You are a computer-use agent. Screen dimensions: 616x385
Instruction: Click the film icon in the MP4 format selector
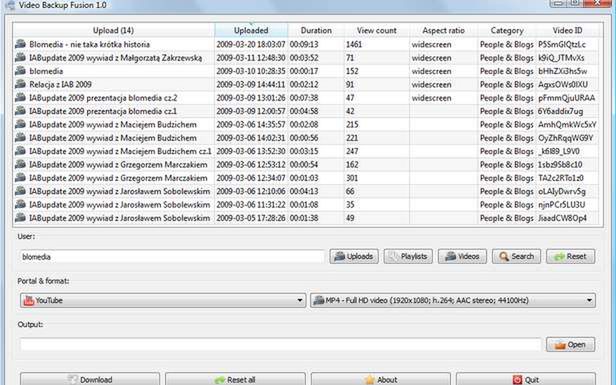pyautogui.click(x=319, y=300)
